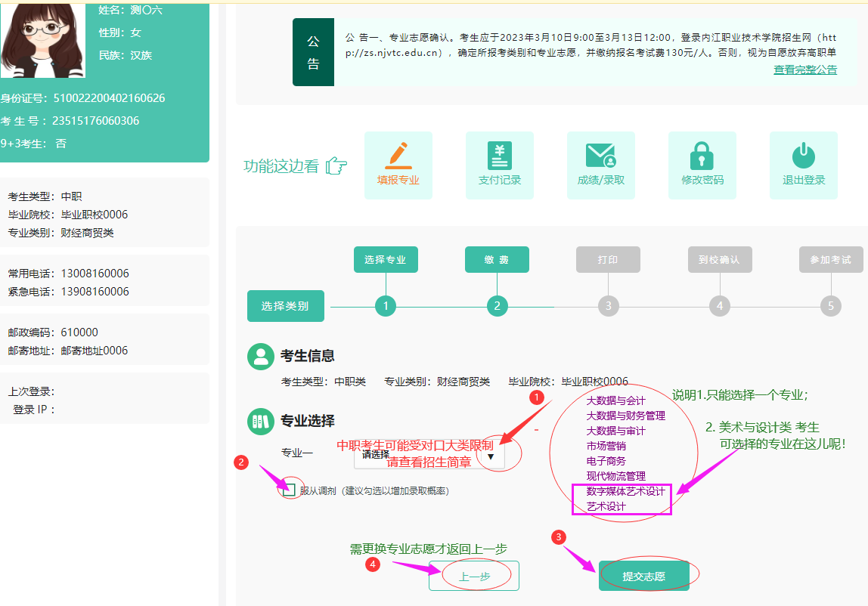The width and height of the screenshot is (868, 606).
Task: Click the 退出登录 power icon
Action: pyautogui.click(x=803, y=156)
